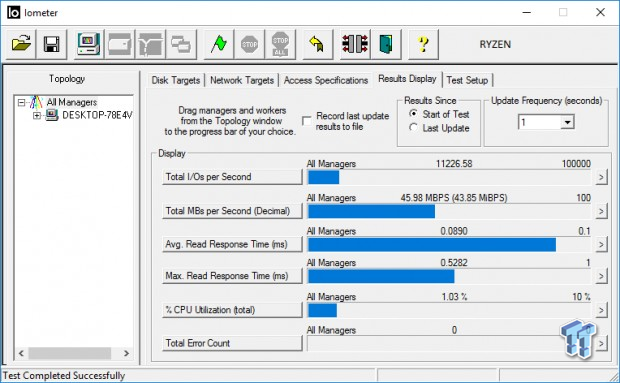Open arrow for Total Error Count
This screenshot has width=620, height=383.
601,343
